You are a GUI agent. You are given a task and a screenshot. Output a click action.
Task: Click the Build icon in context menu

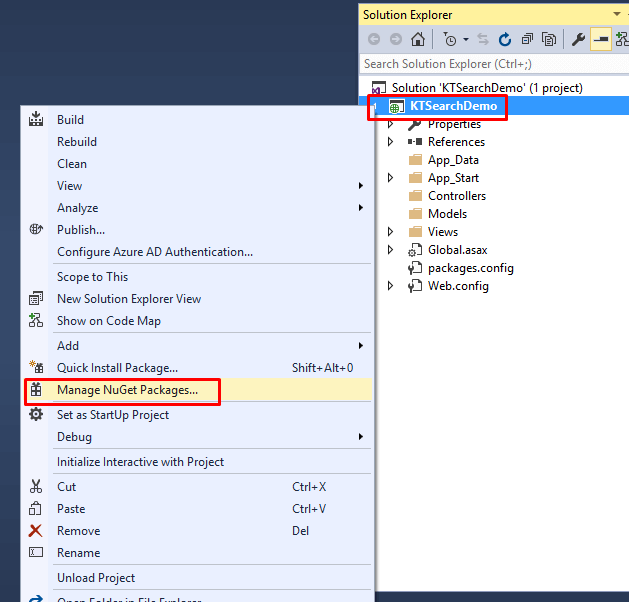click(36, 119)
